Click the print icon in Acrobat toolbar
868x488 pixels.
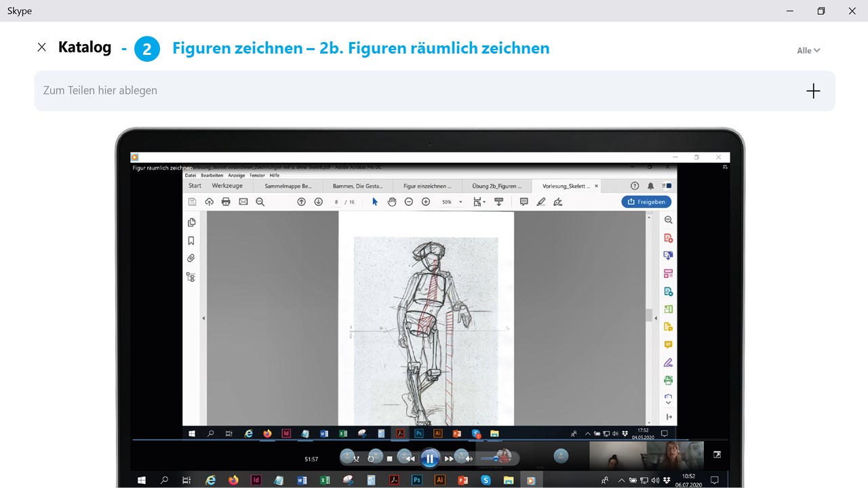coord(226,202)
